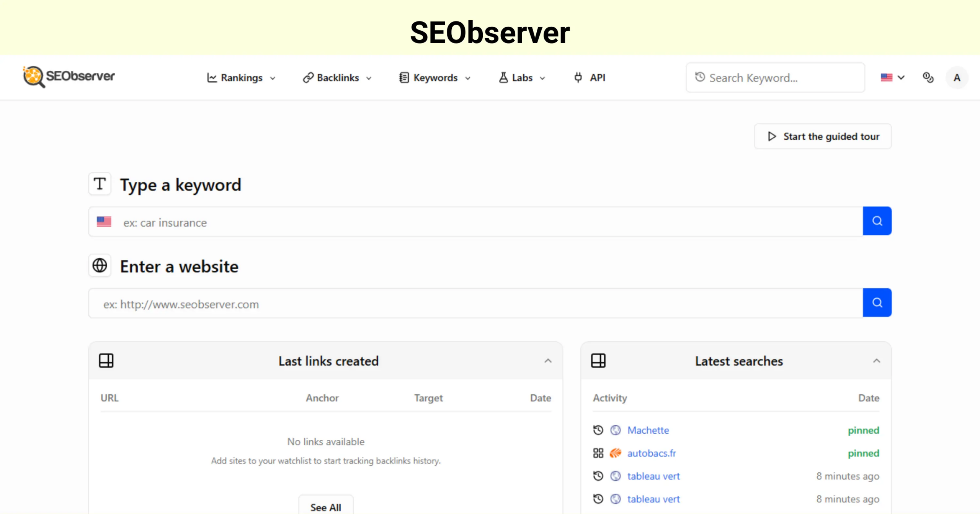Open the country flag language dropdown
The width and height of the screenshot is (980, 514).
pyautogui.click(x=893, y=78)
